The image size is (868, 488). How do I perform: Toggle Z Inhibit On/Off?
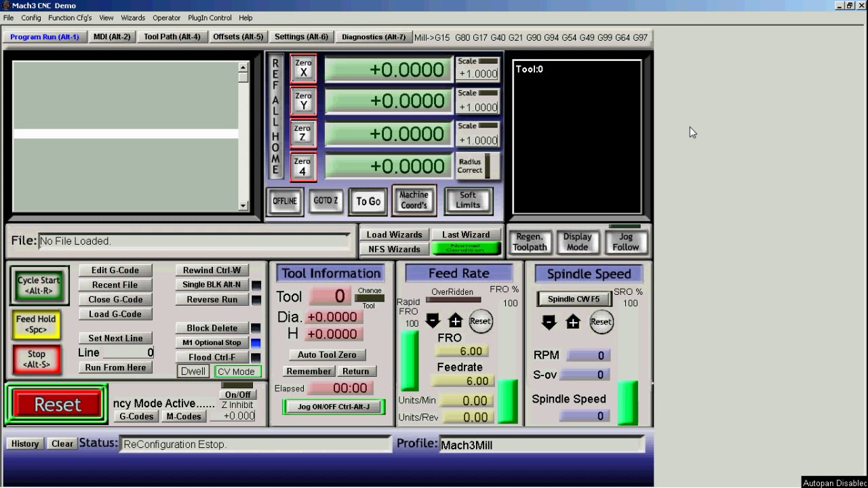click(237, 394)
